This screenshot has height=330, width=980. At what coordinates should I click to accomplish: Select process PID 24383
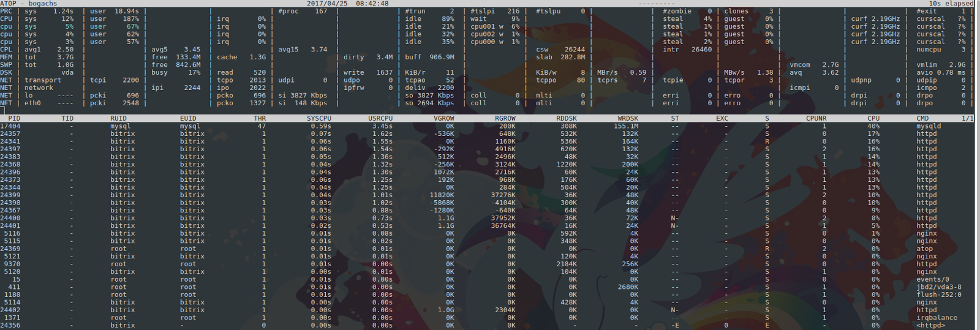[10, 157]
